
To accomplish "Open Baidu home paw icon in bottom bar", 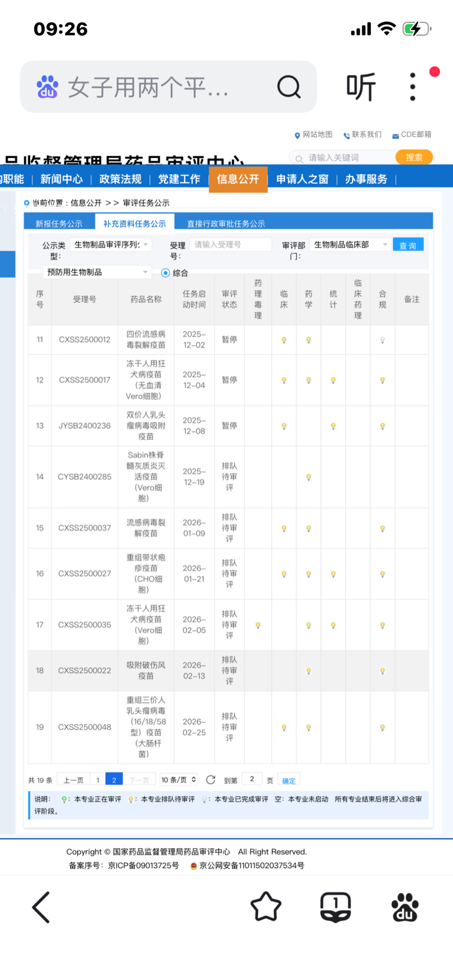I will point(405,907).
